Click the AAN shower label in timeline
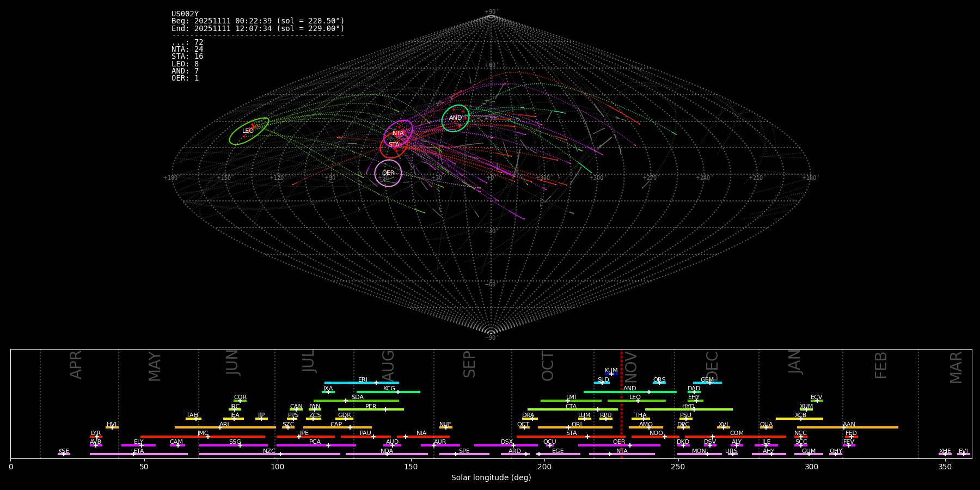 [849, 425]
